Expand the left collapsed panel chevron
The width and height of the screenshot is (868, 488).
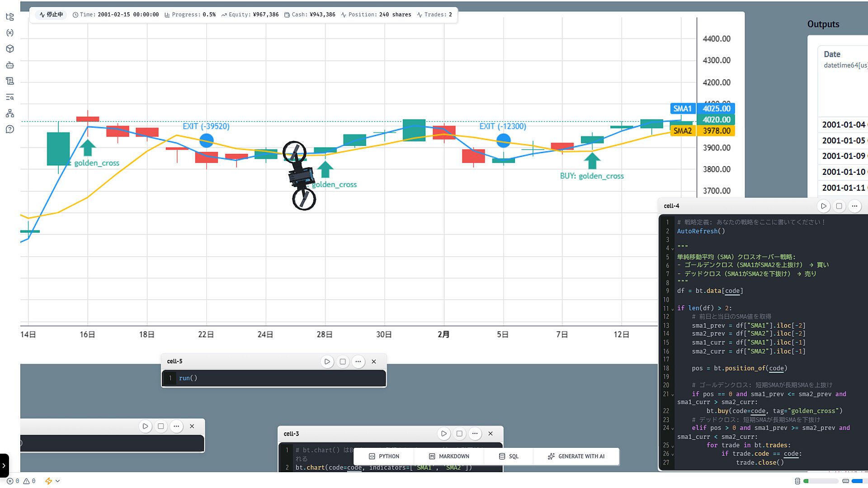coord(4,465)
